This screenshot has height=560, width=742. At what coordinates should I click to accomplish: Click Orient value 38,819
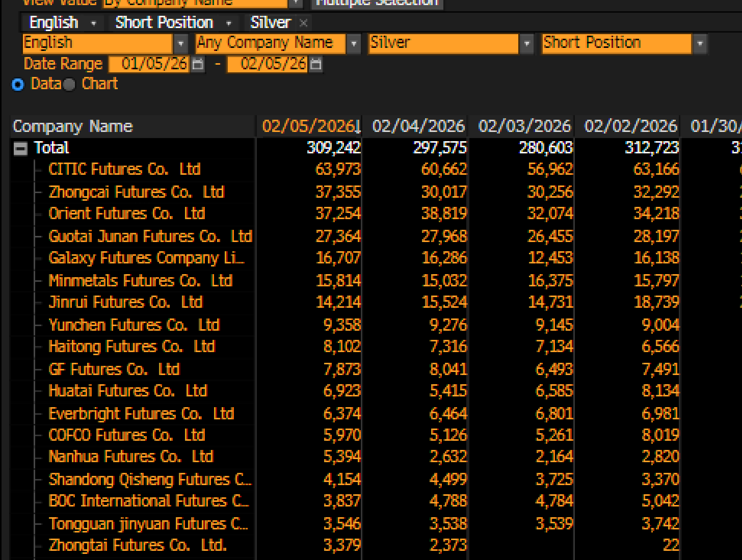(444, 214)
